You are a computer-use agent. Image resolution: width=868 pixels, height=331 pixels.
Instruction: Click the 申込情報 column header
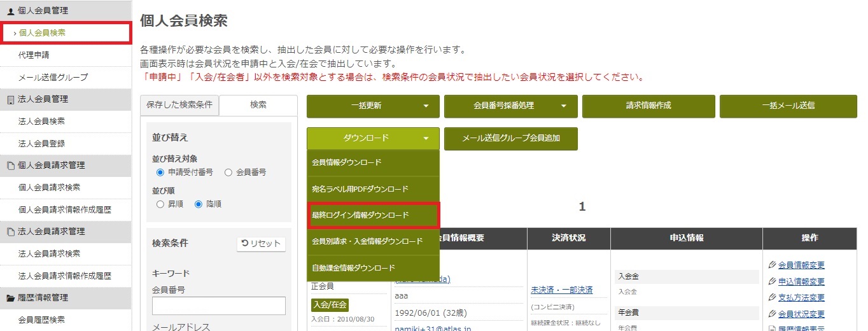coord(687,238)
